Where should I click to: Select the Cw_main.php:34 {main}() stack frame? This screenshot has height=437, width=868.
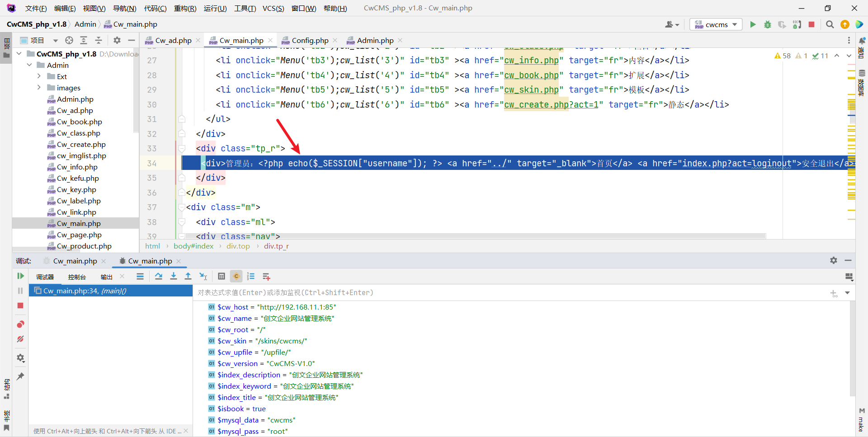(111, 291)
